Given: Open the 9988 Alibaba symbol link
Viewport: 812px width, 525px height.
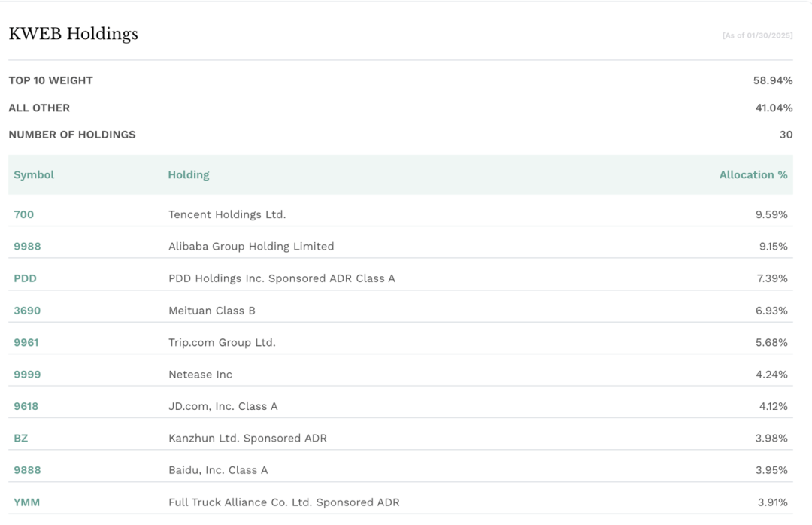Looking at the screenshot, I should click(x=27, y=247).
